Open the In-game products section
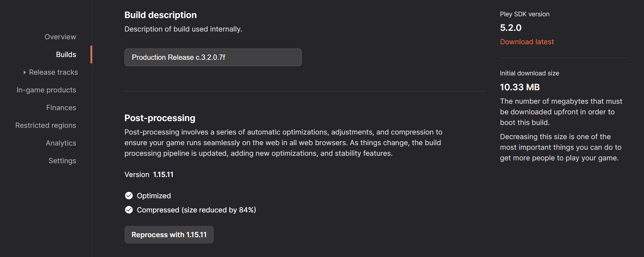 [46, 90]
